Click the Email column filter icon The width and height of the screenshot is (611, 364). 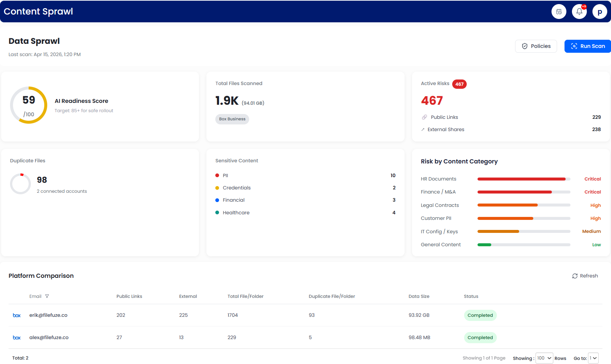(x=47, y=296)
